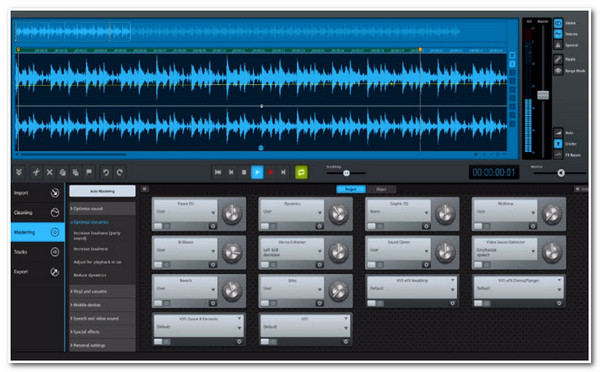Click the scissors cut tool icon

click(36, 172)
